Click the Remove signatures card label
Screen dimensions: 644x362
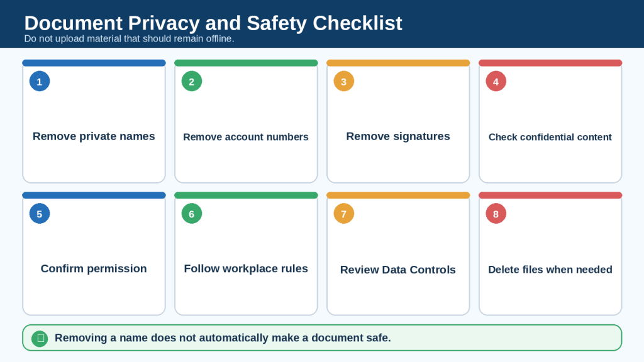398,136
